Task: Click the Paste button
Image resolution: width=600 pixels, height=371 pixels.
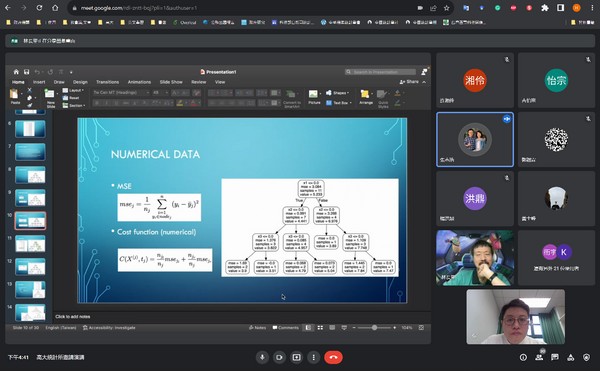Action: [x=15, y=97]
